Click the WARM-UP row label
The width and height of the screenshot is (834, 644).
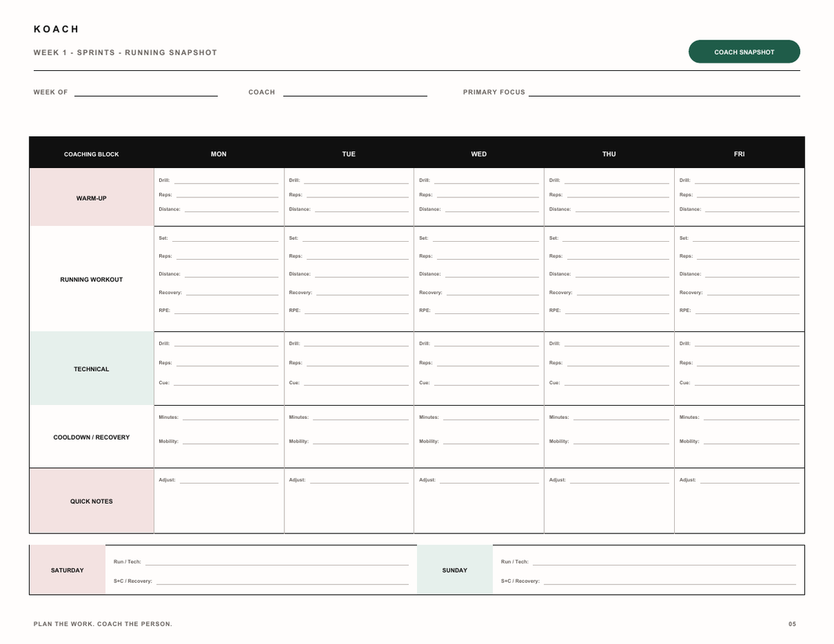click(91, 198)
